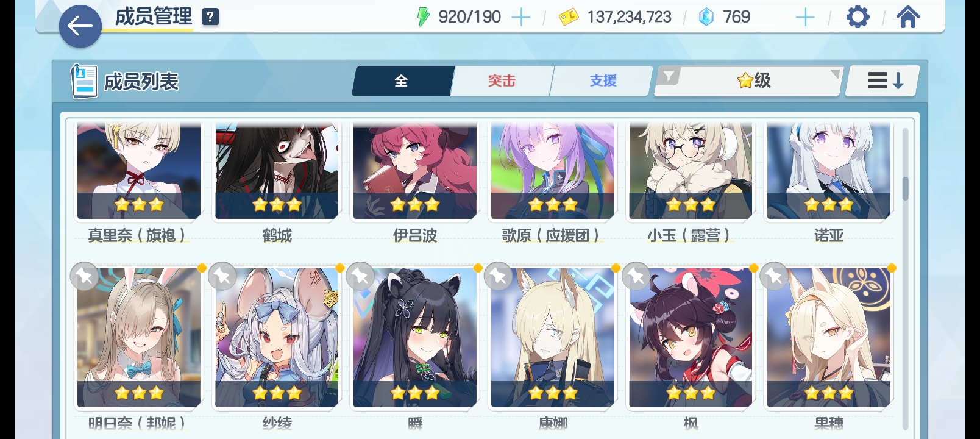Click the gold credits coin icon
Screen dimensions: 980x439
coord(568,17)
